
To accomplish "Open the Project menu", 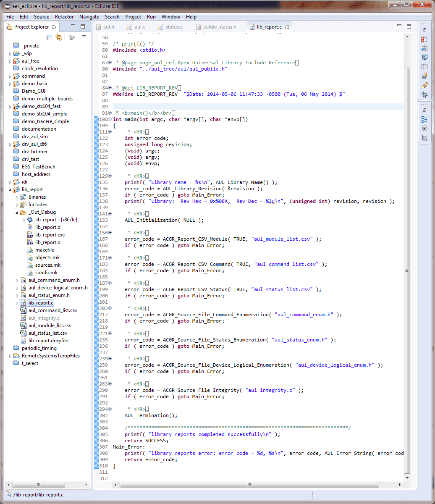I will [x=133, y=17].
